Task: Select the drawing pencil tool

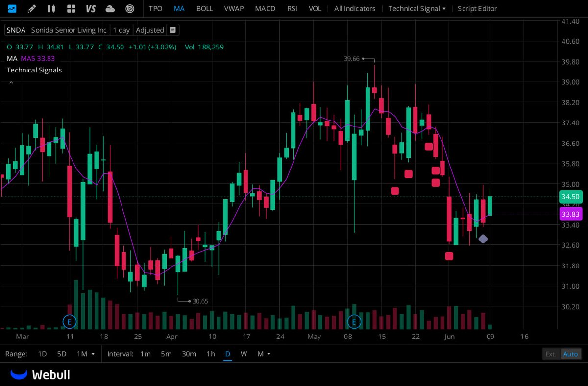Action: click(x=32, y=8)
